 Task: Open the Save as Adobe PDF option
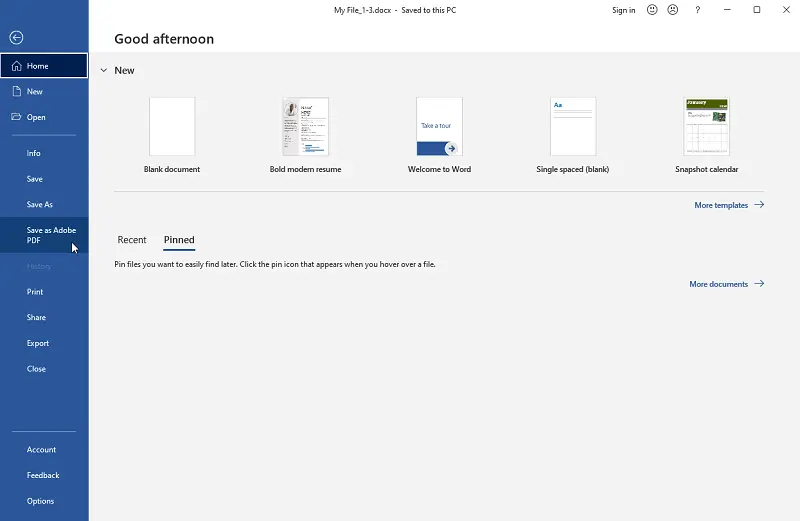pyautogui.click(x=51, y=235)
